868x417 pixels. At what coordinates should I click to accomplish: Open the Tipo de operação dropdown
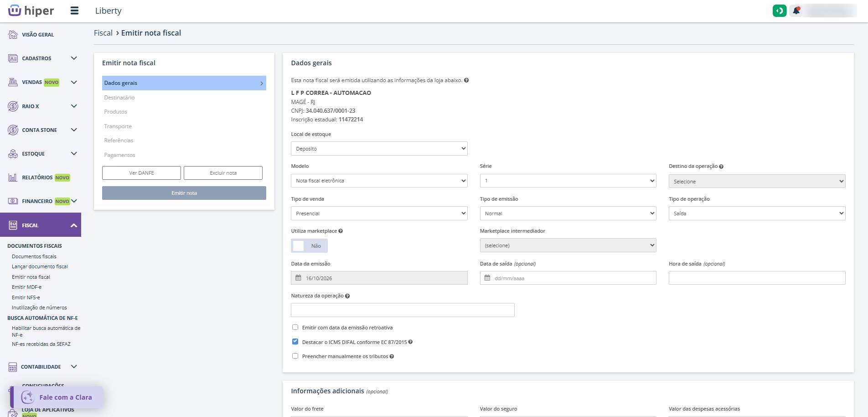(757, 214)
